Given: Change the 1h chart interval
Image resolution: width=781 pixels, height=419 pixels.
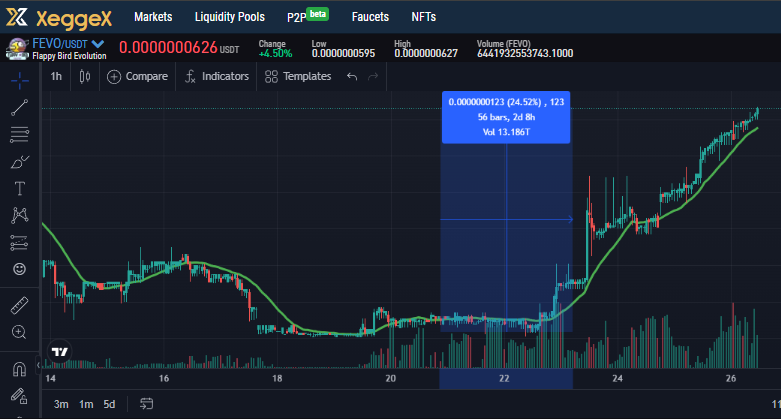Looking at the screenshot, I should tap(56, 76).
